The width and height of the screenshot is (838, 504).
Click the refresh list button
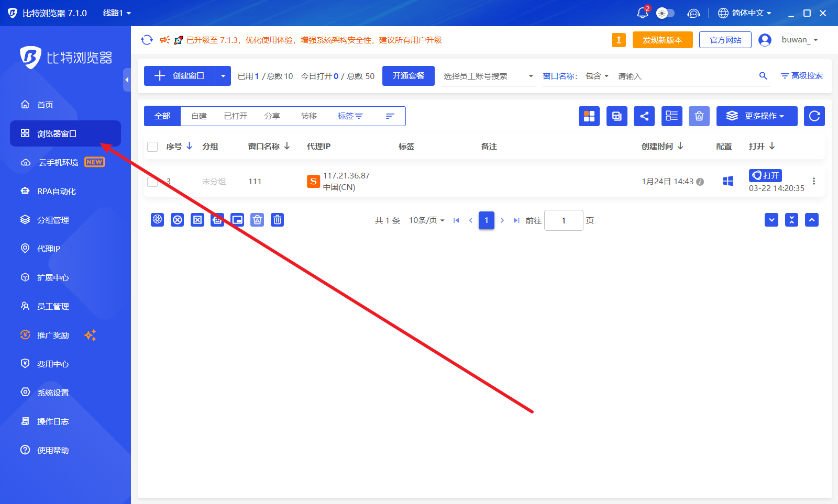(x=814, y=116)
